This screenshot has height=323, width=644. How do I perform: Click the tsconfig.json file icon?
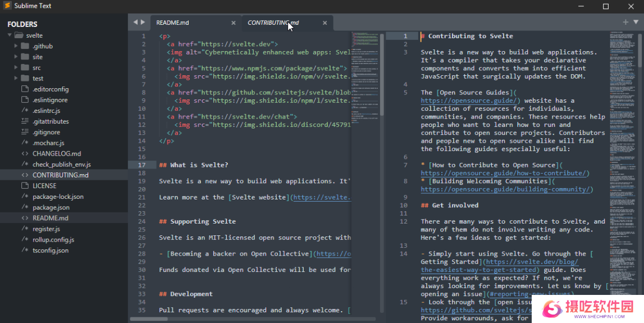point(25,250)
